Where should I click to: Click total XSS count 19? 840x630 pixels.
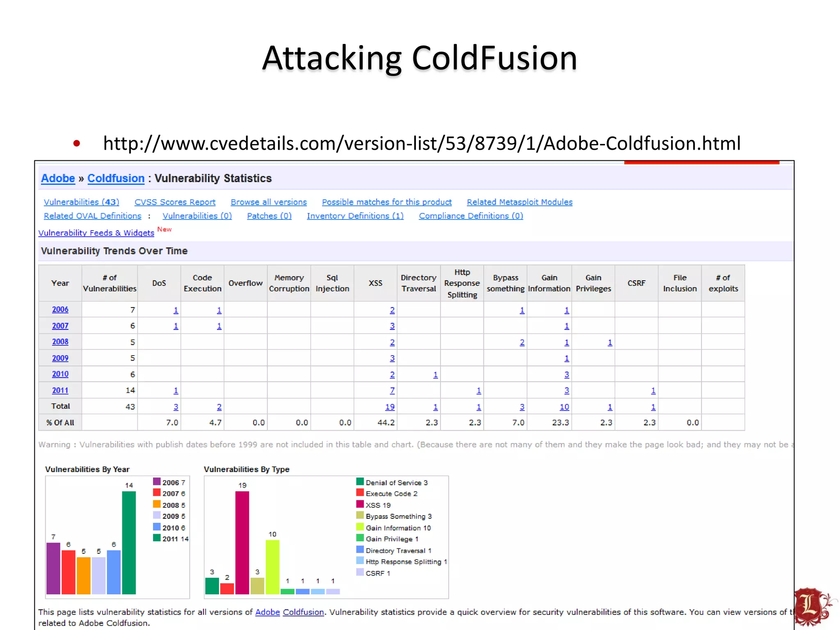[x=390, y=407]
